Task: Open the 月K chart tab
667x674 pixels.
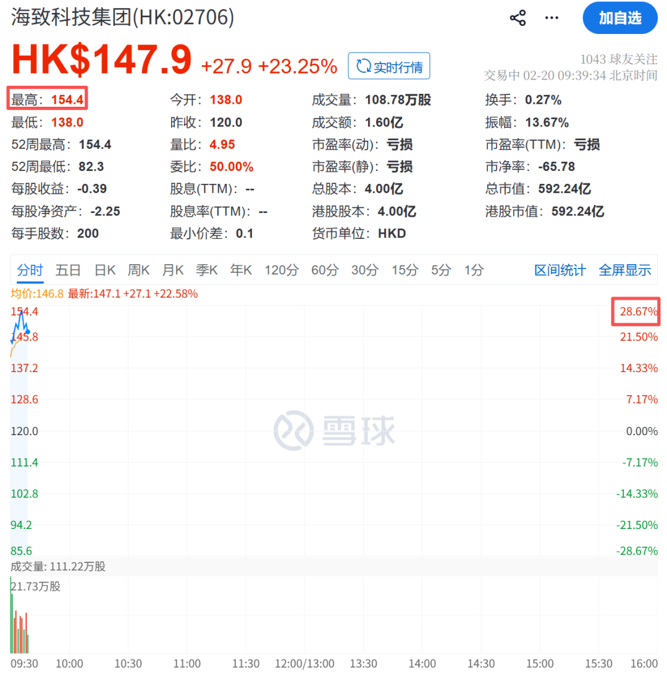Action: pos(173,269)
